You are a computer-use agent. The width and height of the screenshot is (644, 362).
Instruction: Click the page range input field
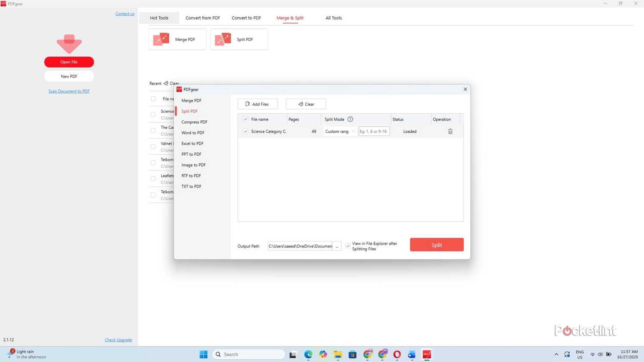click(374, 131)
